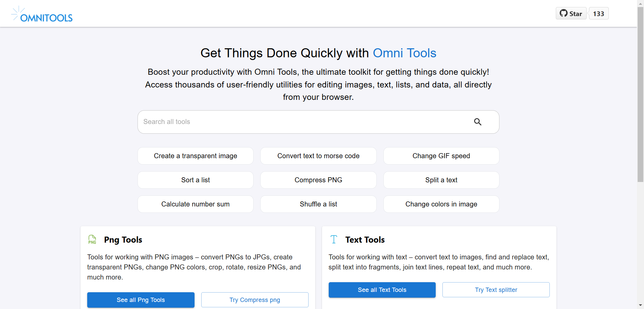Launch the Compress PNG tool

coord(318,180)
